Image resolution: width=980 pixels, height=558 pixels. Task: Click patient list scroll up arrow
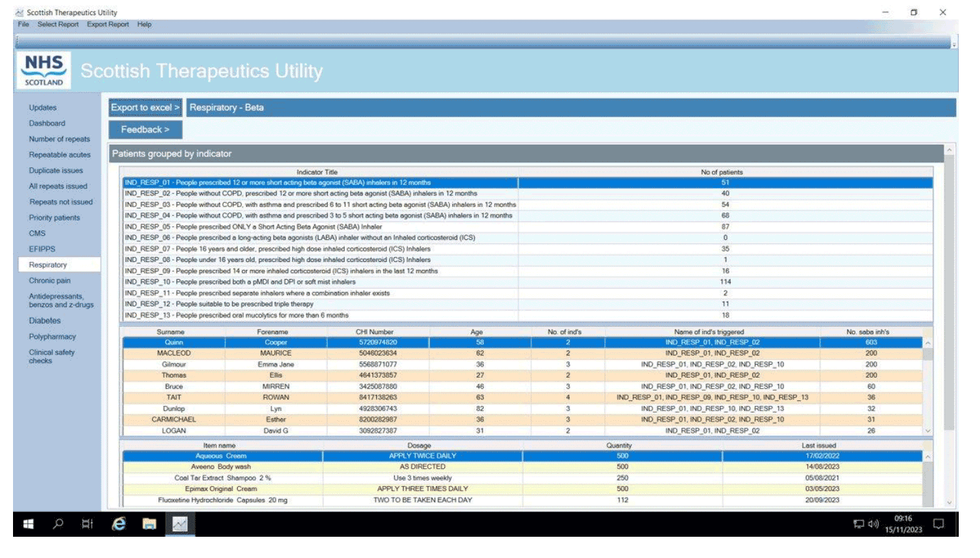point(928,343)
